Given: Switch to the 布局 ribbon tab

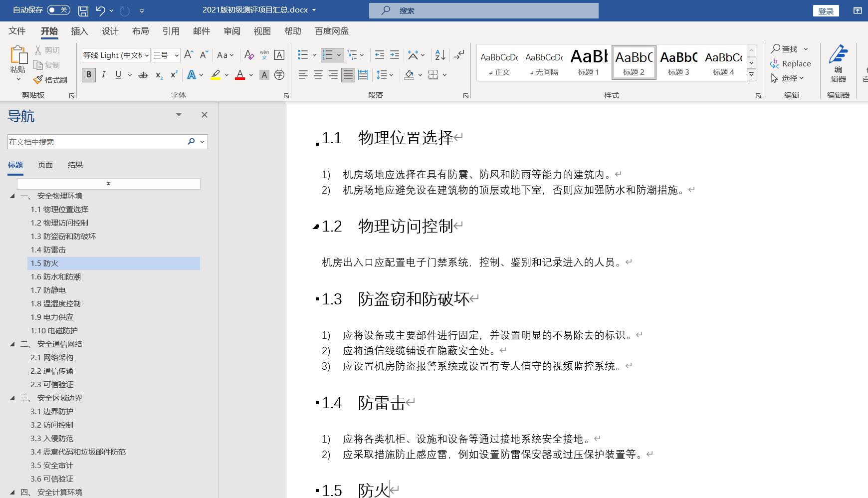Looking at the screenshot, I should (x=140, y=31).
